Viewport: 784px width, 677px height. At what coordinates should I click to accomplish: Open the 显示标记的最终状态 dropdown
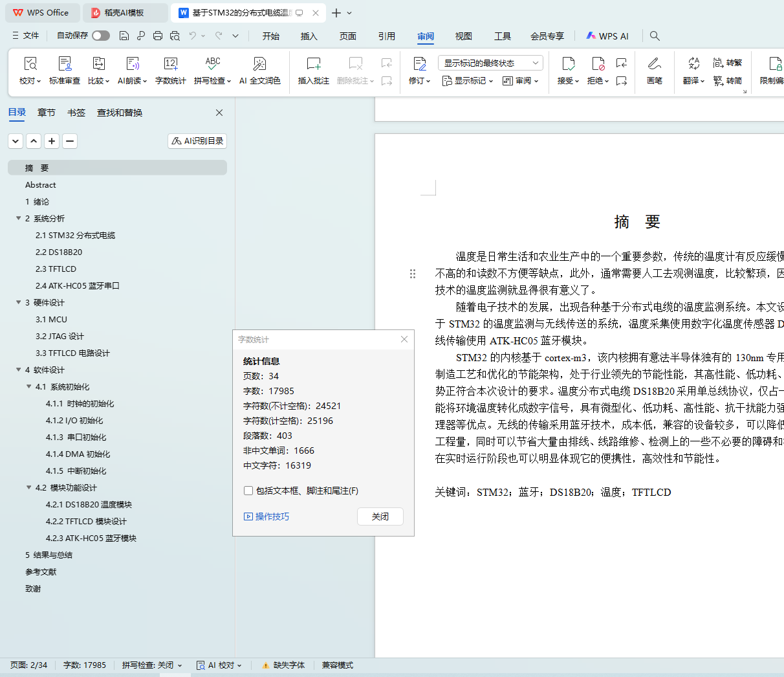pyautogui.click(x=490, y=63)
